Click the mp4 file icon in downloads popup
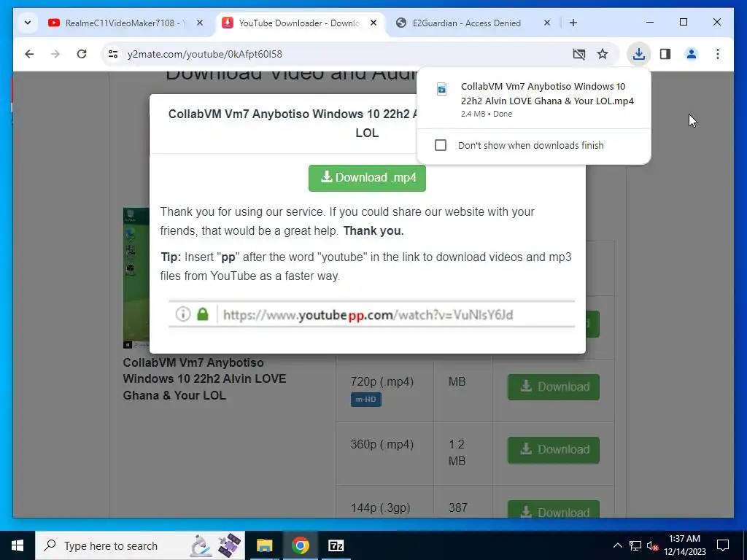This screenshot has width=747, height=560. [x=442, y=89]
